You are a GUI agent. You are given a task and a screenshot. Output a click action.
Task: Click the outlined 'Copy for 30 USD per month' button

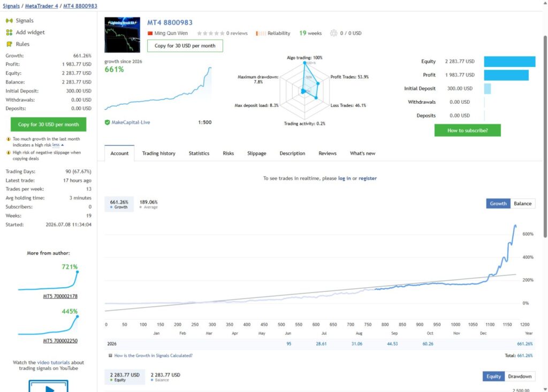[x=185, y=46]
